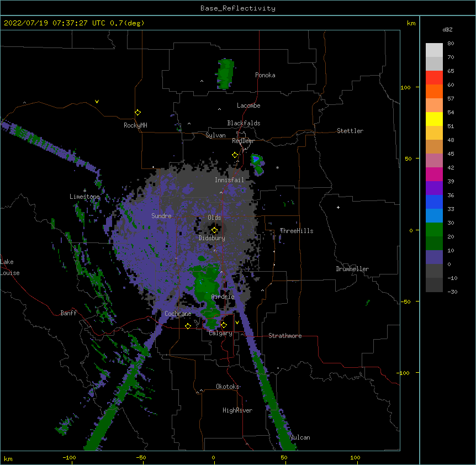The width and height of the screenshot is (476, 465).
Task: Click the Vulcan city label
Action: click(x=300, y=437)
